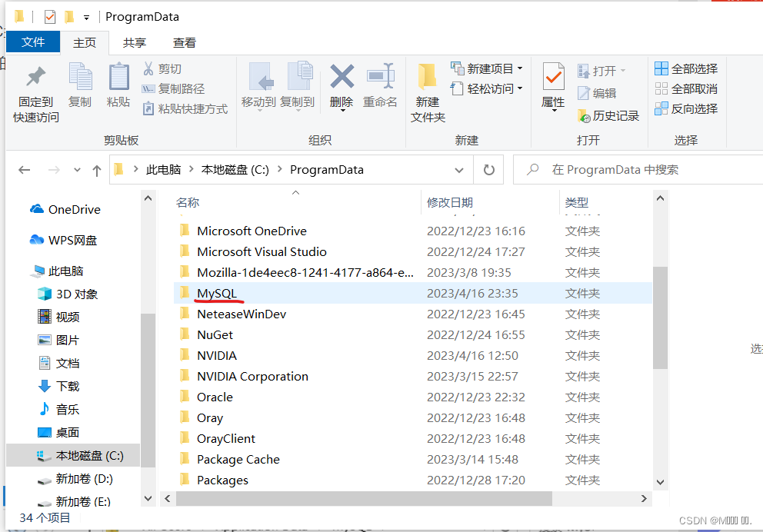Open Easy access (轻松访问) dropdown

pos(487,88)
